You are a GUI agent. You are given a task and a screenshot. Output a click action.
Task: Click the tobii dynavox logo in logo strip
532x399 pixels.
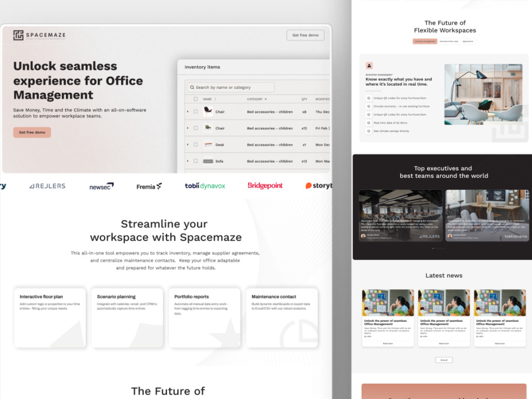(x=205, y=186)
